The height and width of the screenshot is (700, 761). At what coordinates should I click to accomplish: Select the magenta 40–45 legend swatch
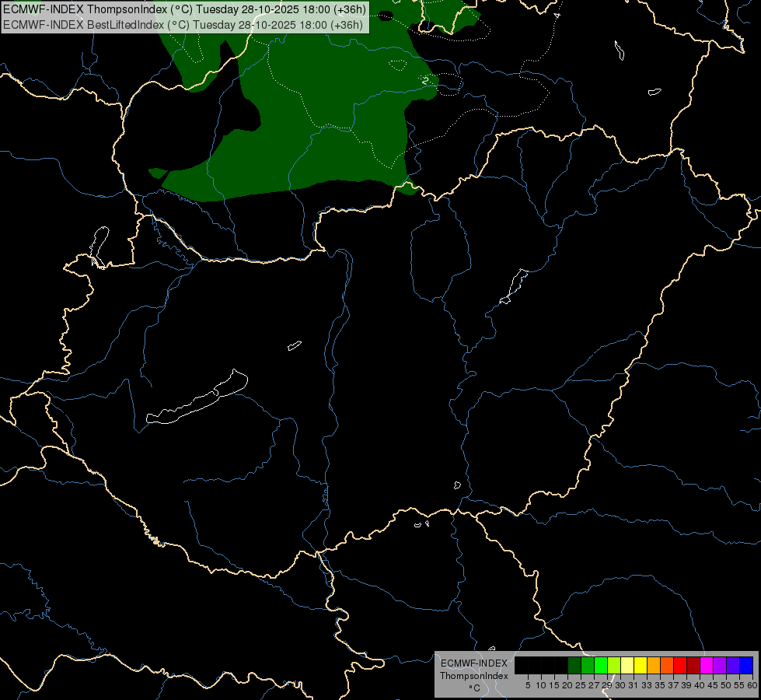click(x=707, y=665)
